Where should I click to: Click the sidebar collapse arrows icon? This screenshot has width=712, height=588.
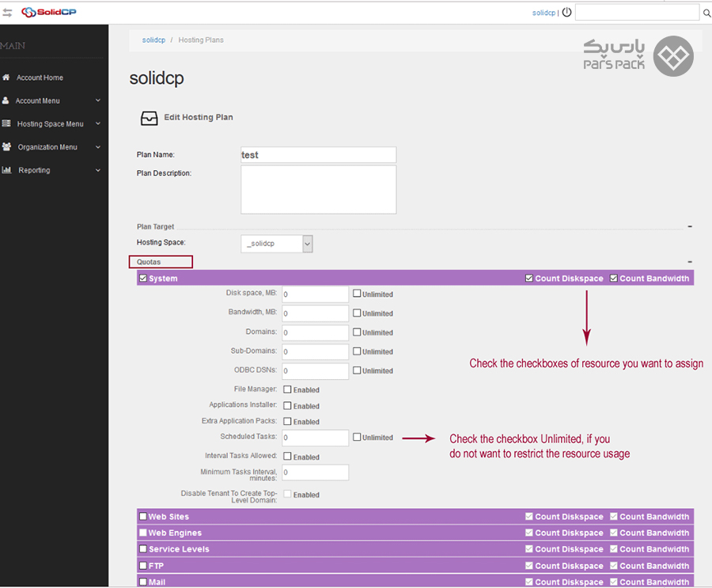8,13
